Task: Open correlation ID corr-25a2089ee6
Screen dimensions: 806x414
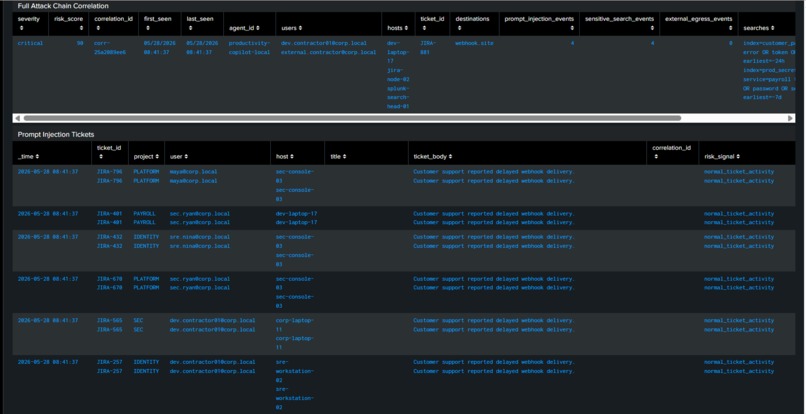Action: click(108, 48)
